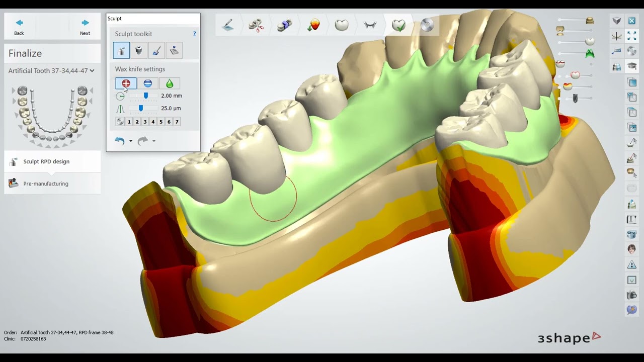Click the articulator frame icon
Screen dimensions: 644x362
[632, 219]
